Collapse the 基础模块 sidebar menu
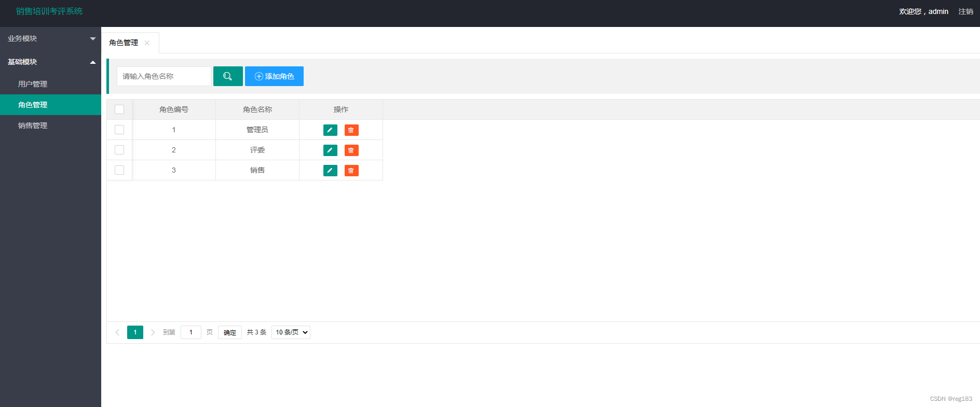 pos(50,62)
